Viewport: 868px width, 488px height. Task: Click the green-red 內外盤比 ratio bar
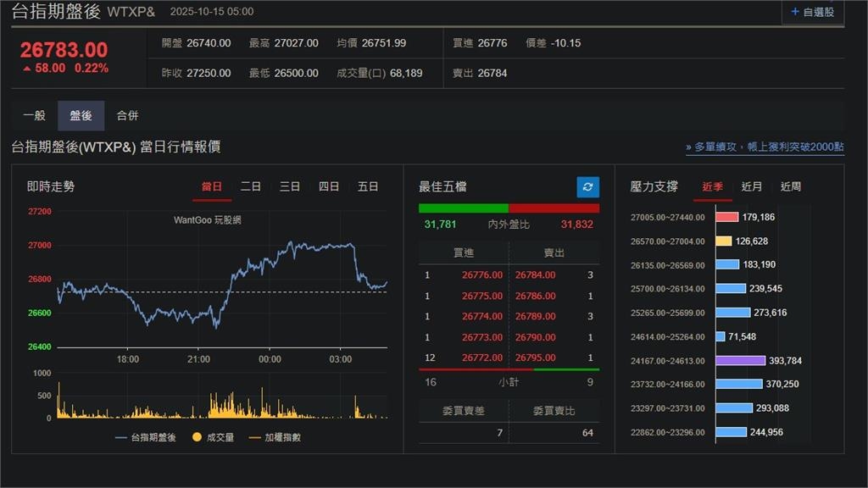point(509,206)
